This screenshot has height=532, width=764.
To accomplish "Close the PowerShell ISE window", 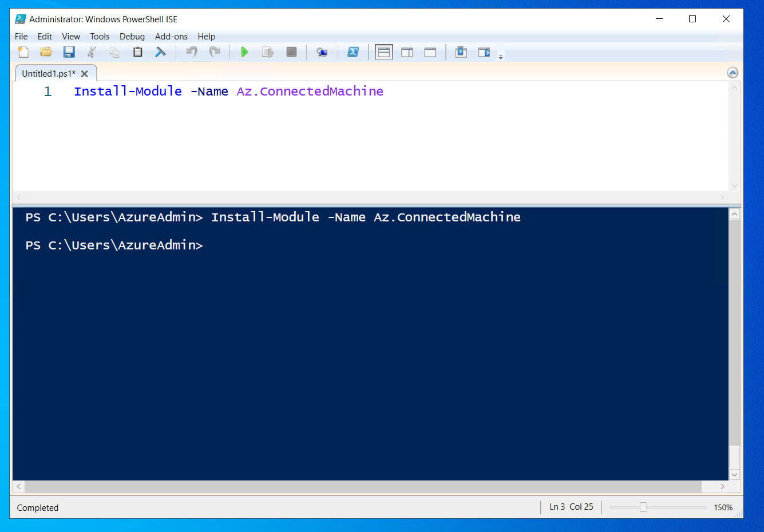I will click(726, 19).
